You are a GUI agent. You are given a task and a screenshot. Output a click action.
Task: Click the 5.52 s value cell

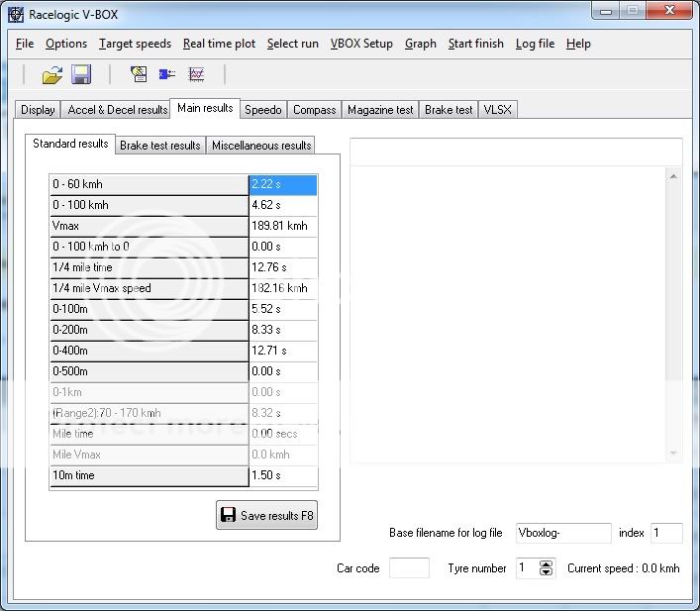click(283, 309)
